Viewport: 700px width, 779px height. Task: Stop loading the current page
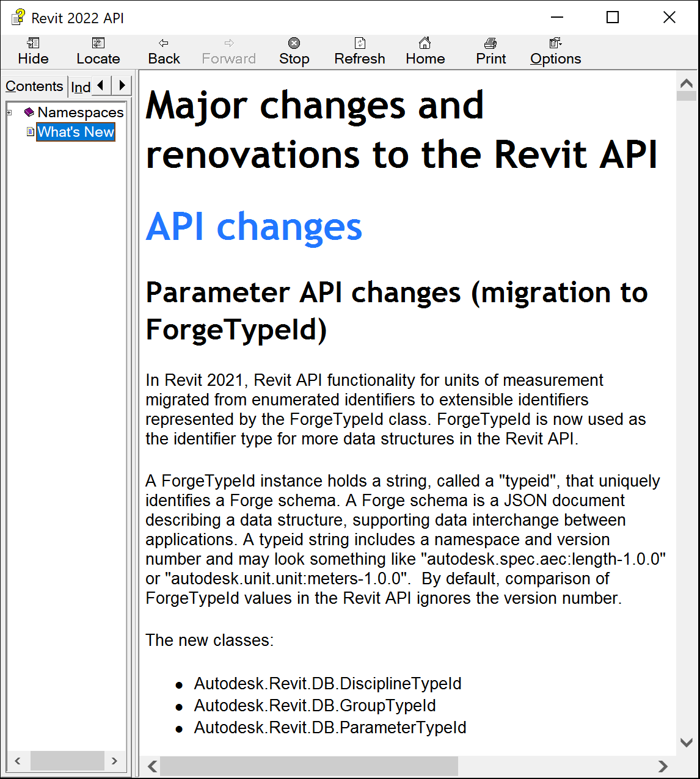(294, 51)
